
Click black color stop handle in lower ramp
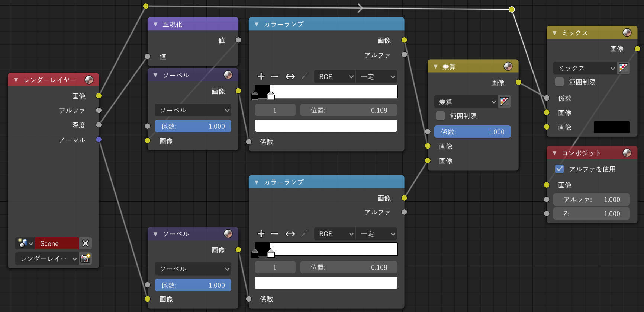pyautogui.click(x=255, y=253)
